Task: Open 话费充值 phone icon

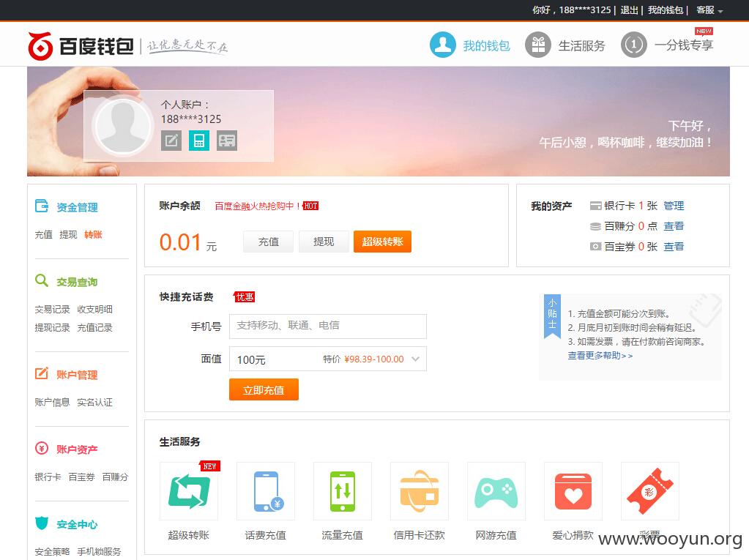Action: click(266, 491)
